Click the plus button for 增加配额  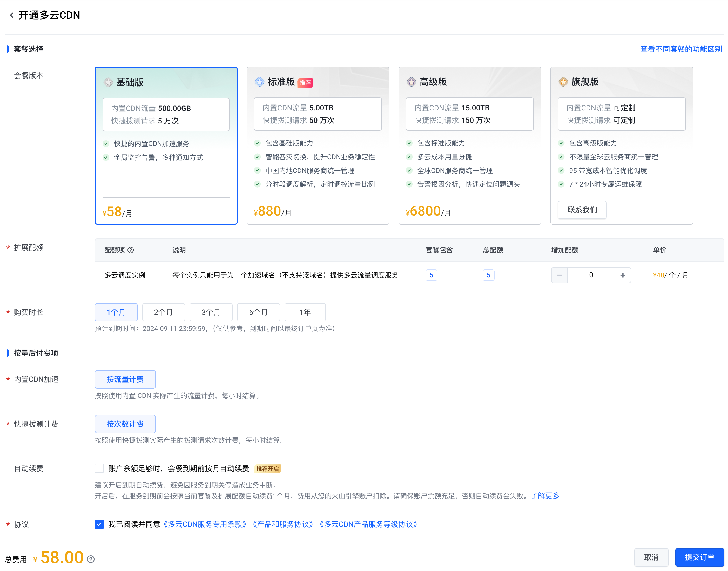(x=623, y=275)
